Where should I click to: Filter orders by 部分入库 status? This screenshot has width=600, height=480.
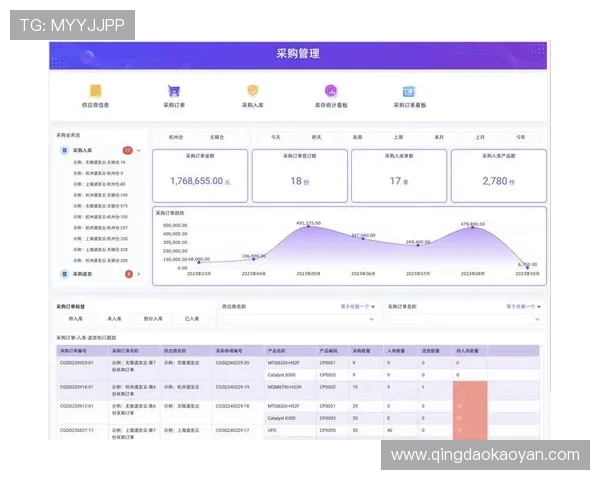pyautogui.click(x=153, y=318)
